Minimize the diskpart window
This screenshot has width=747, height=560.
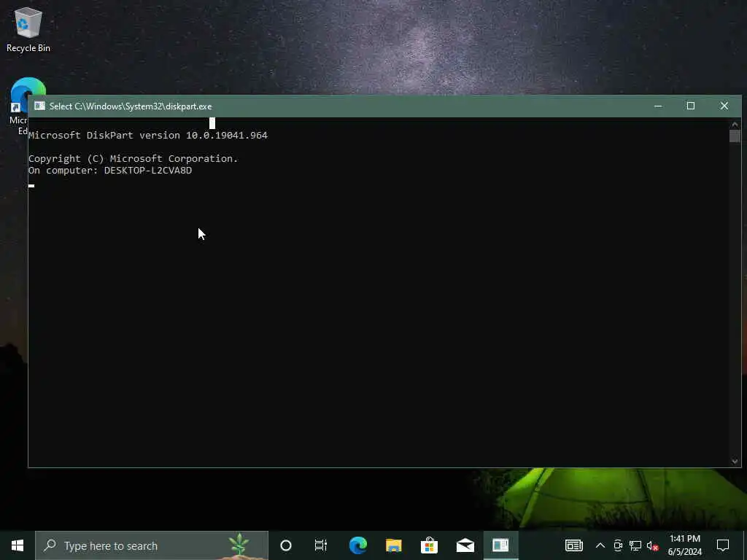pyautogui.click(x=658, y=106)
